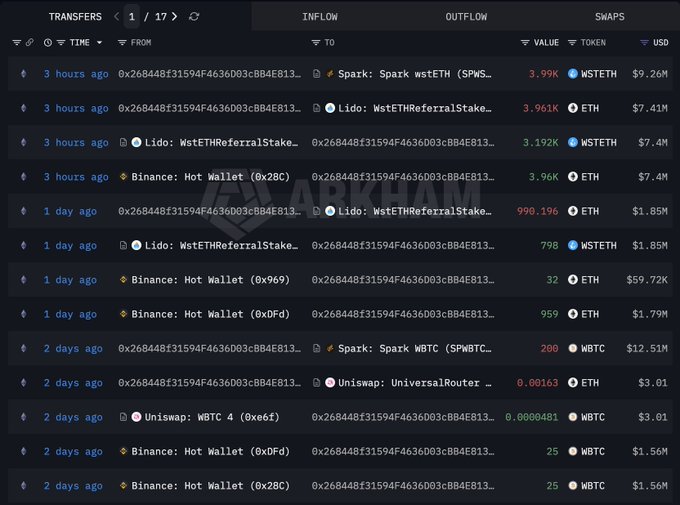The width and height of the screenshot is (680, 505).
Task: Click the $59.72K USD amount
Action: tap(647, 279)
